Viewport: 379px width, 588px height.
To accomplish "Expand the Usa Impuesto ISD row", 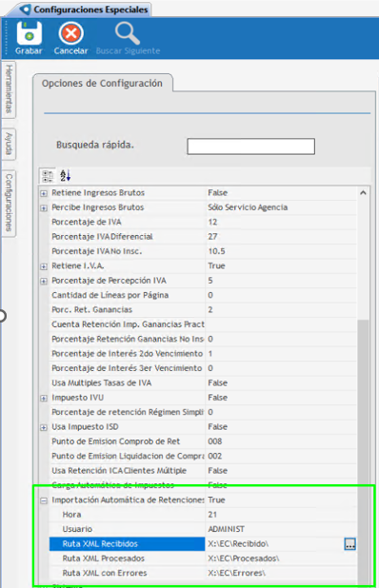I will pos(44,427).
